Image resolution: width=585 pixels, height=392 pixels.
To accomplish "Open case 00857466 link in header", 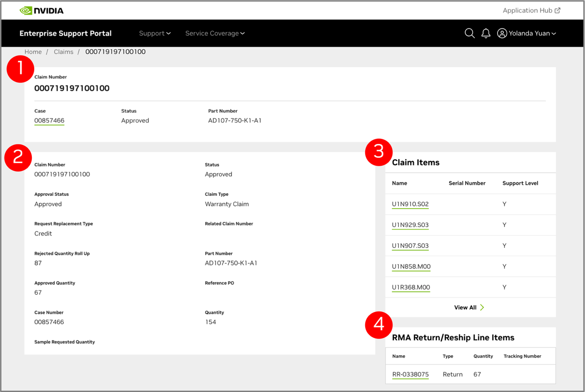I will [x=49, y=120].
